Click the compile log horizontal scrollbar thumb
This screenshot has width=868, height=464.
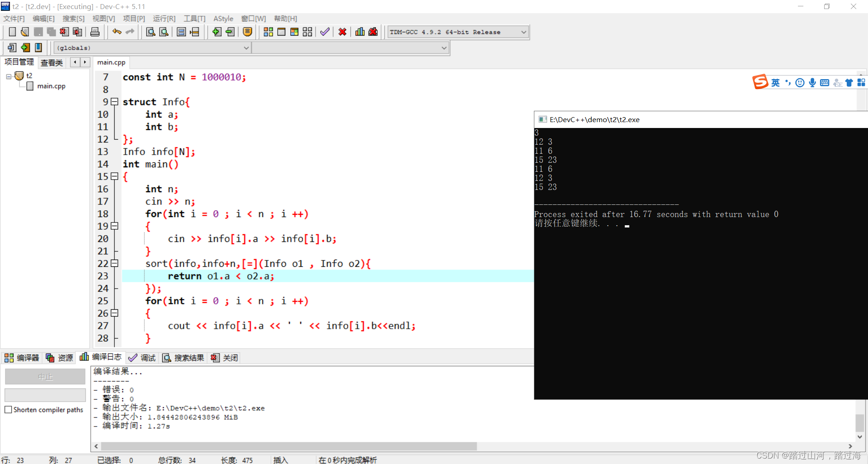click(288, 446)
